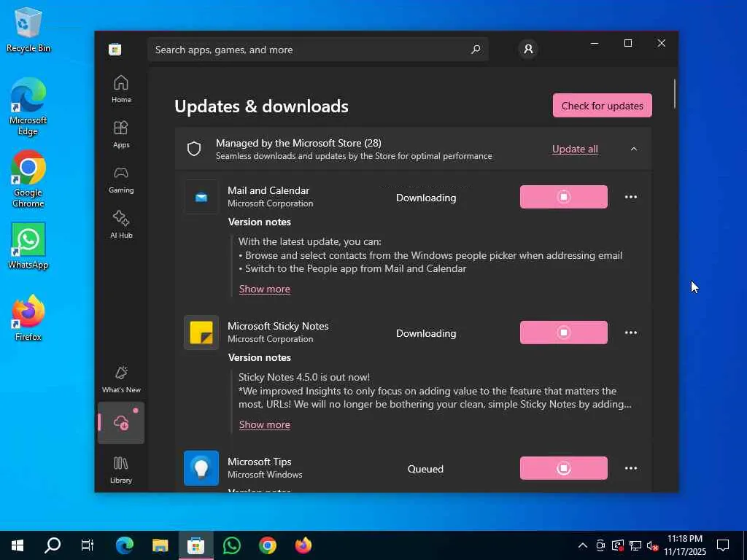Click the Update all link

575,149
